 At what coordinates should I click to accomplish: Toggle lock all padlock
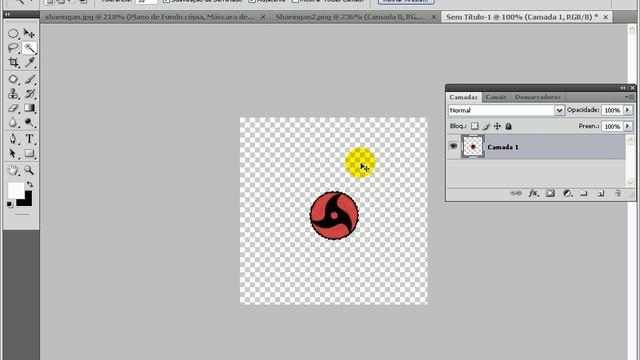509,127
